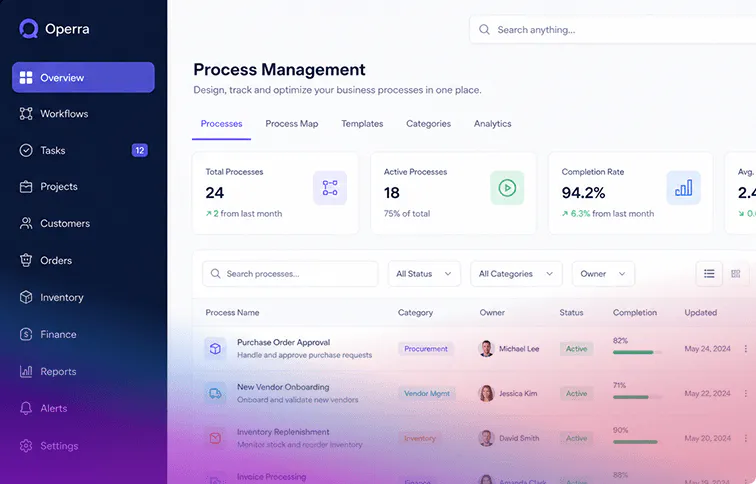
Task: Switch to the Analytics tab
Action: point(492,124)
